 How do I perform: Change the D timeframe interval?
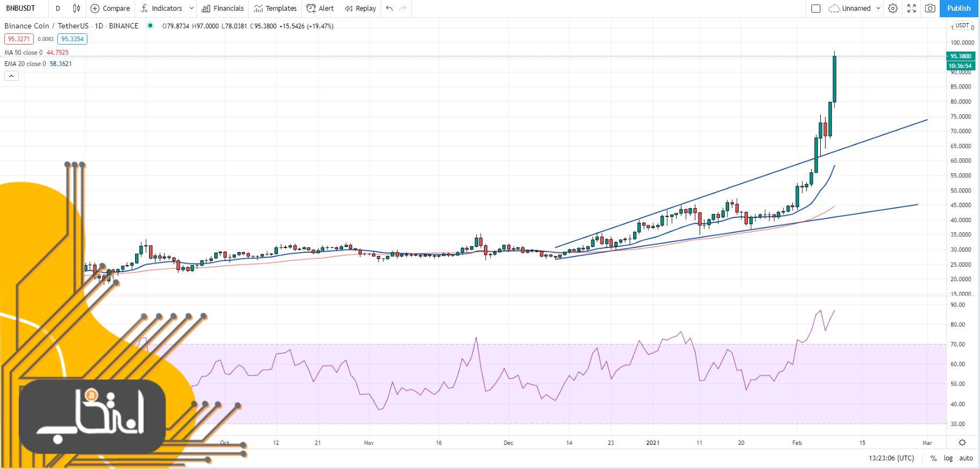(58, 8)
